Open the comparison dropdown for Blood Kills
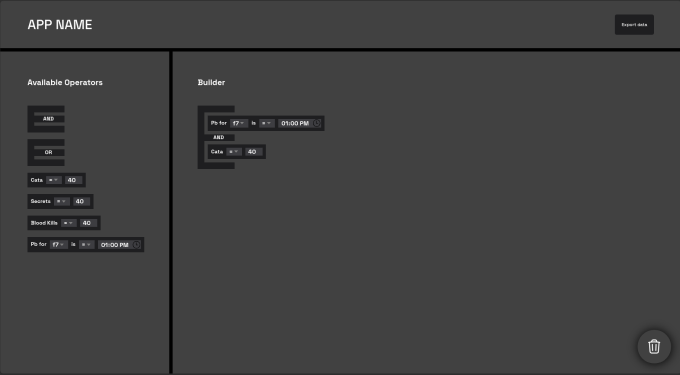 coord(69,223)
